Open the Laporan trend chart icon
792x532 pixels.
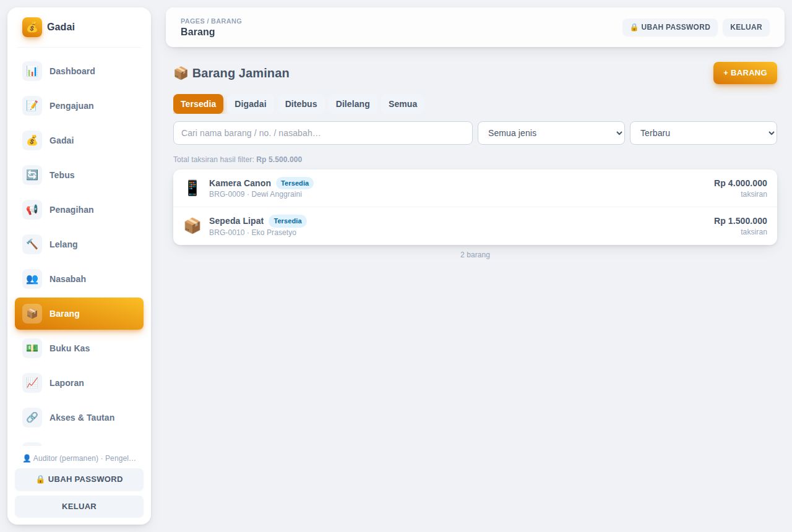[x=32, y=383]
